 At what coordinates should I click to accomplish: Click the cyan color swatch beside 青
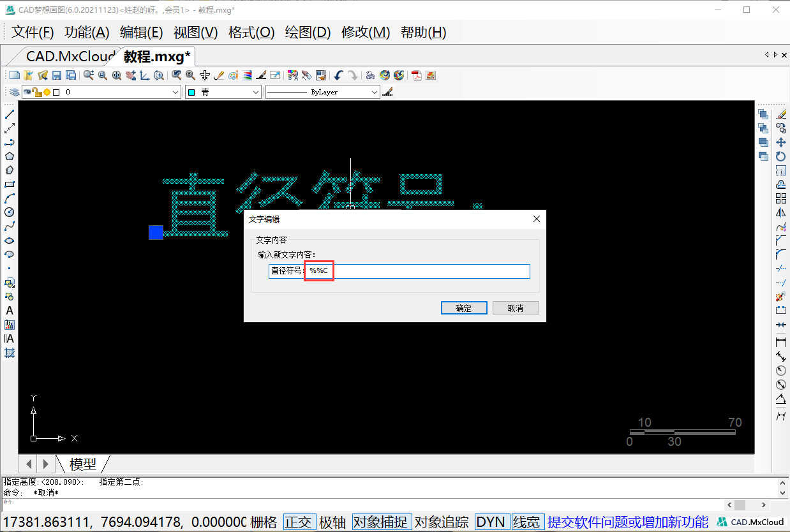[x=191, y=92]
